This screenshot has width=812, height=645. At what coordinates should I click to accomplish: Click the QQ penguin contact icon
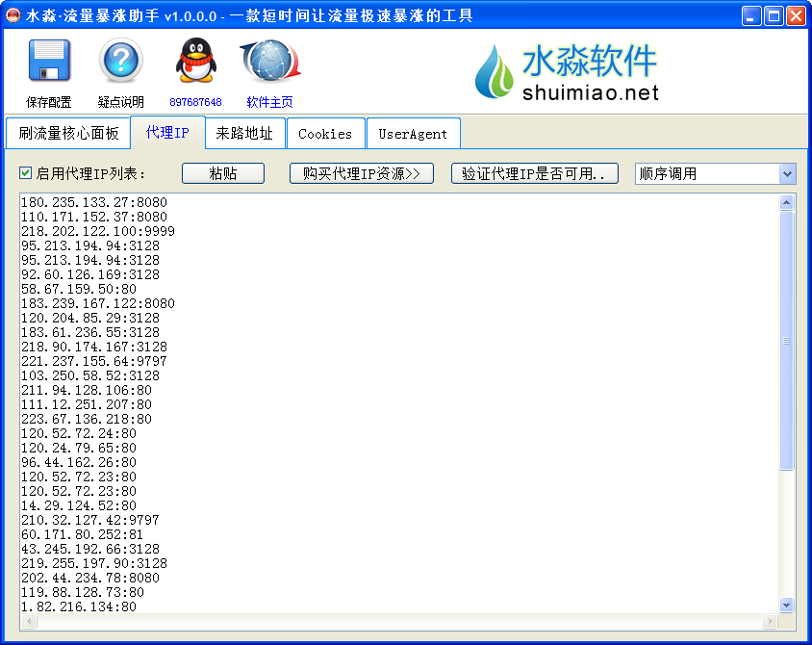(195, 60)
